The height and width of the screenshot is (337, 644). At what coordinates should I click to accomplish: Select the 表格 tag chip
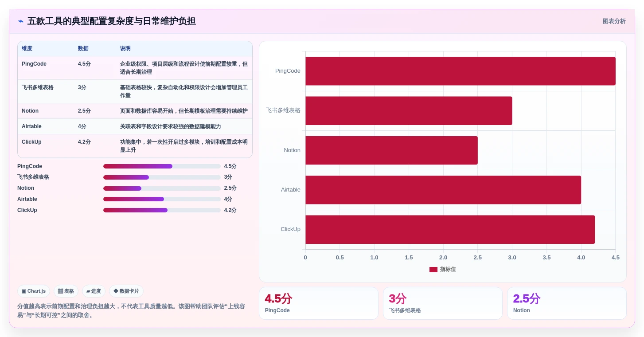point(66,291)
